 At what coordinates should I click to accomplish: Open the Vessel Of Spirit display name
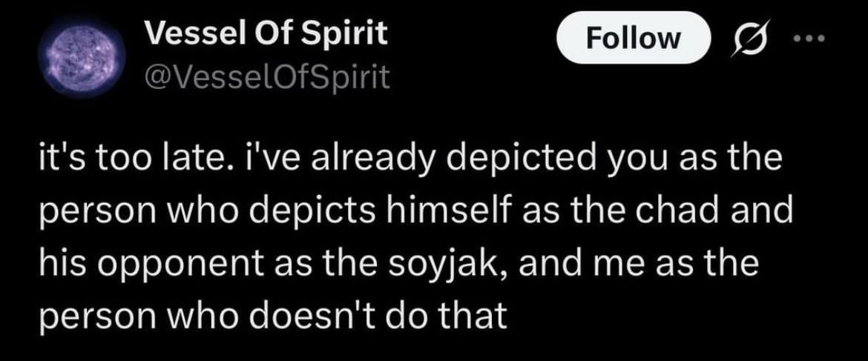[265, 33]
